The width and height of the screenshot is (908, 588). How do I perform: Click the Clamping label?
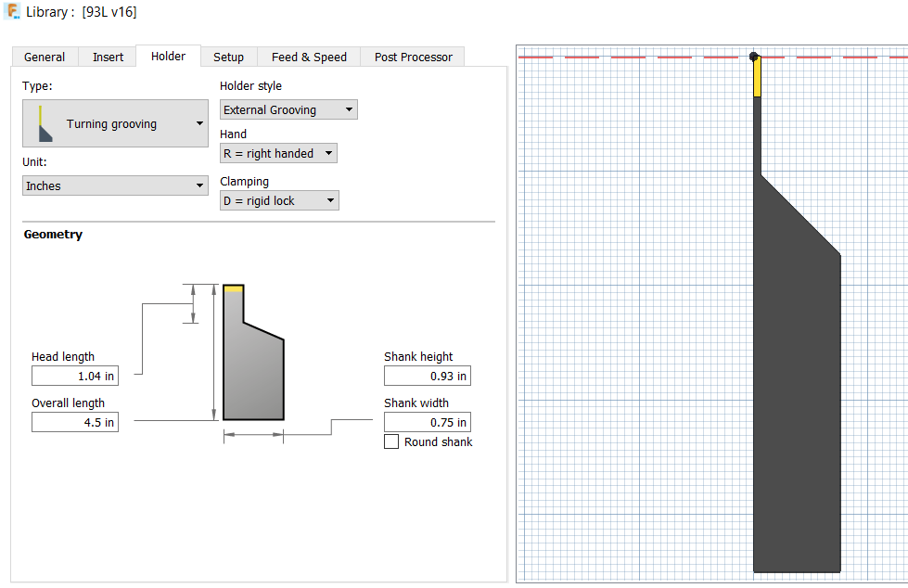pyautogui.click(x=244, y=182)
